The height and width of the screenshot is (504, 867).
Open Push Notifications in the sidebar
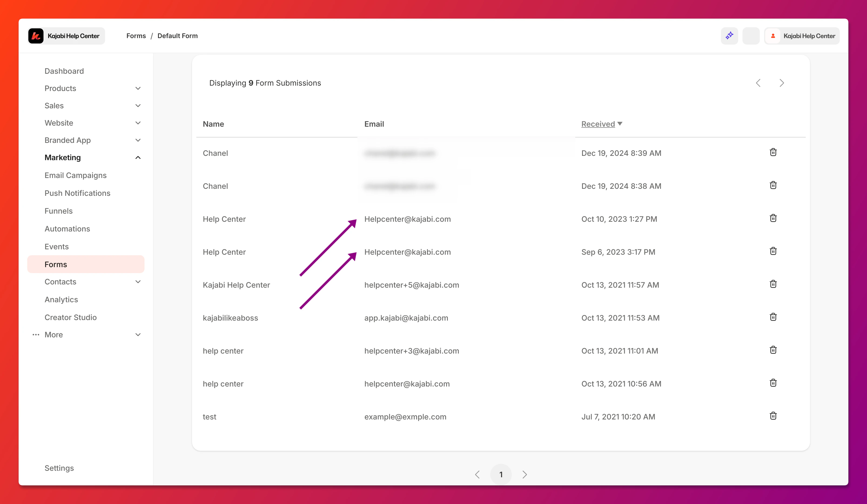pos(78,193)
